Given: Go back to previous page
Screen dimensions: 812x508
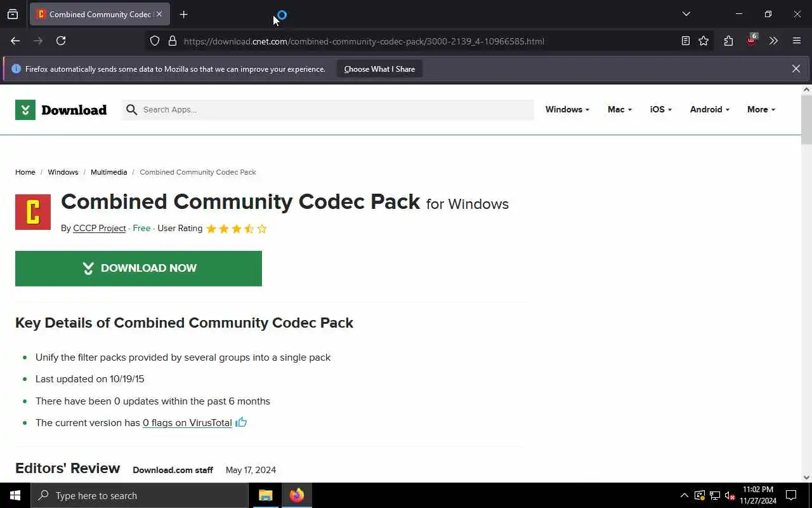Looking at the screenshot, I should tap(15, 41).
